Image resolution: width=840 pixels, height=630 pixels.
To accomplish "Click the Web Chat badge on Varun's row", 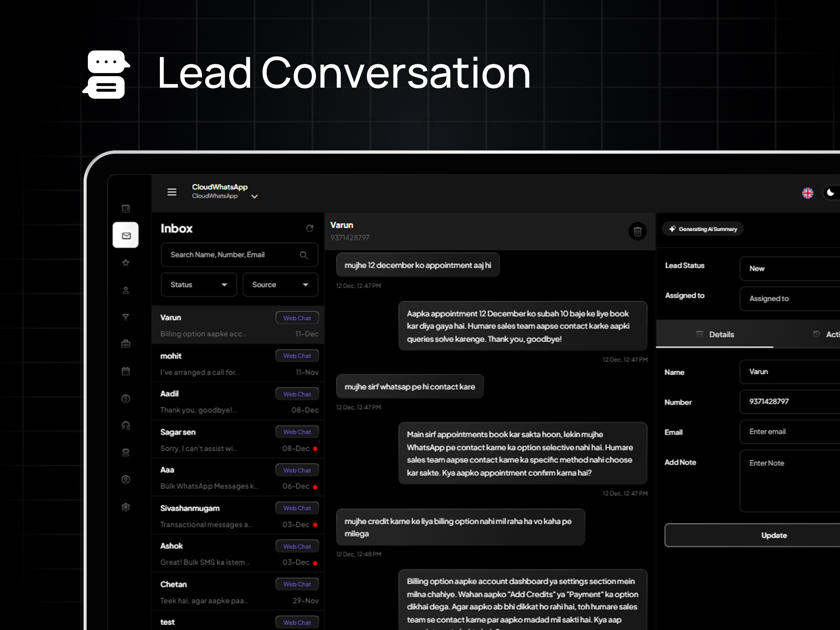I will click(297, 318).
